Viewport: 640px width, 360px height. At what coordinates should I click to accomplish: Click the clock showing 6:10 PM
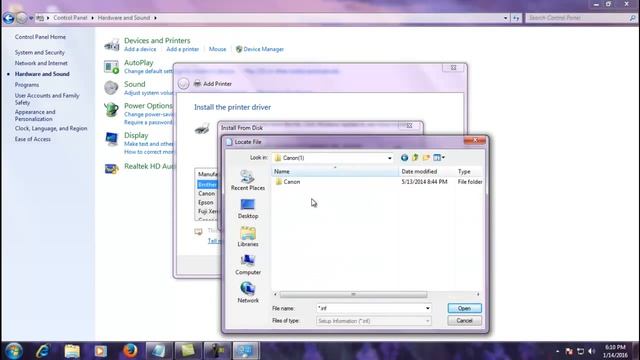tap(615, 347)
